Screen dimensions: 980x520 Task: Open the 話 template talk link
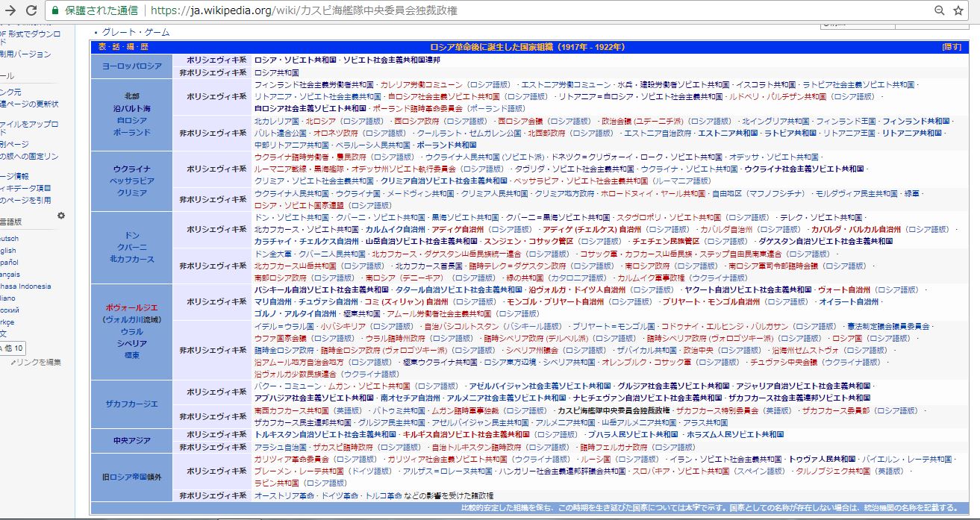(x=116, y=47)
